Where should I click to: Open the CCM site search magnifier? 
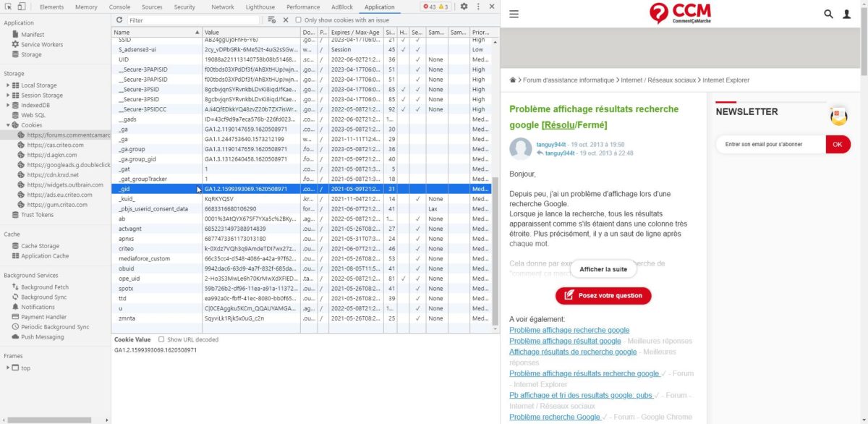(x=829, y=14)
